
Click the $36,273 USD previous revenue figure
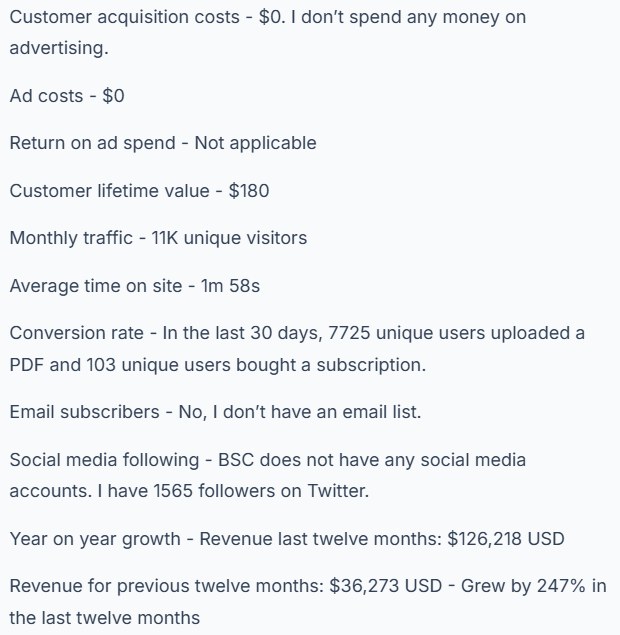386,586
